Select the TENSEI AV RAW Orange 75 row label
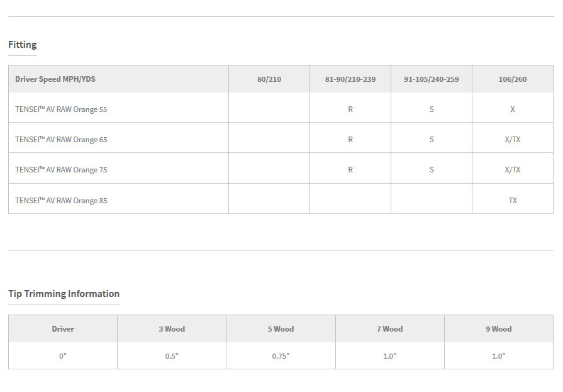 61,170
